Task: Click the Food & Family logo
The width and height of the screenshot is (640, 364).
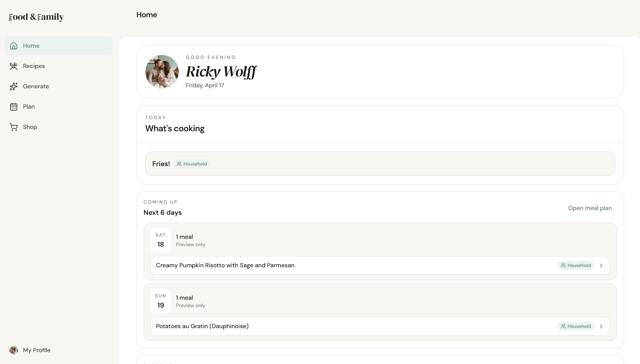Action: 36,17
